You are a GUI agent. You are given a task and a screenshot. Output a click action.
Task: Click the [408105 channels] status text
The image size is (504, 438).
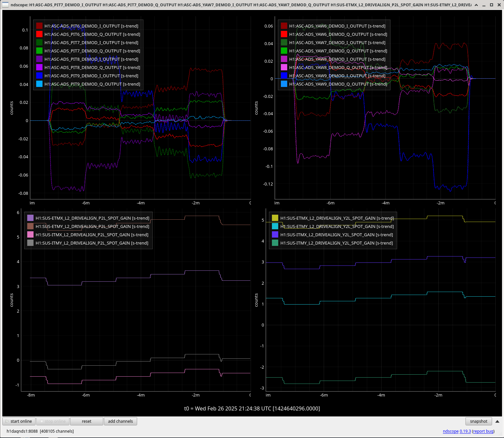pyautogui.click(x=57, y=431)
